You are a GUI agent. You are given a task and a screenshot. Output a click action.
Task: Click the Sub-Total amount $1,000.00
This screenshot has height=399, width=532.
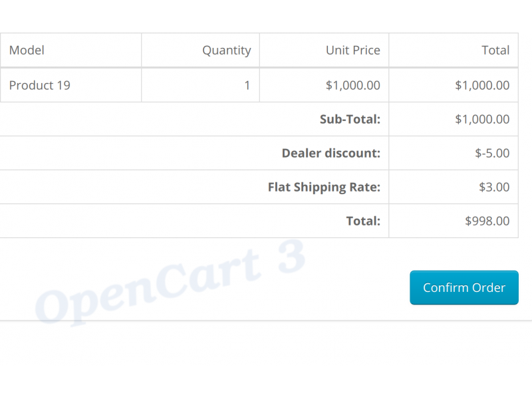482,119
